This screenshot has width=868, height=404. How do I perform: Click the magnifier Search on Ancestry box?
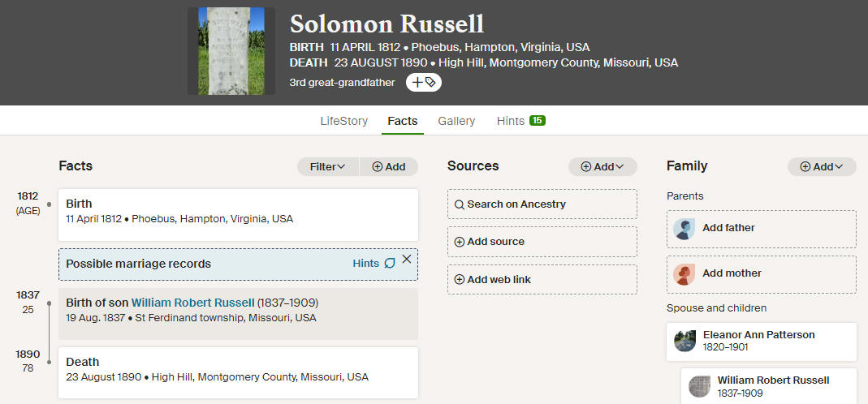tap(542, 204)
